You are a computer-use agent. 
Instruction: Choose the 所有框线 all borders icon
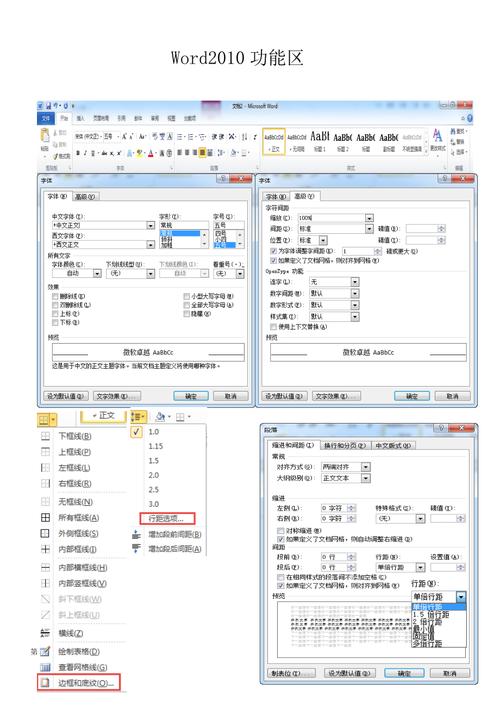[45, 517]
